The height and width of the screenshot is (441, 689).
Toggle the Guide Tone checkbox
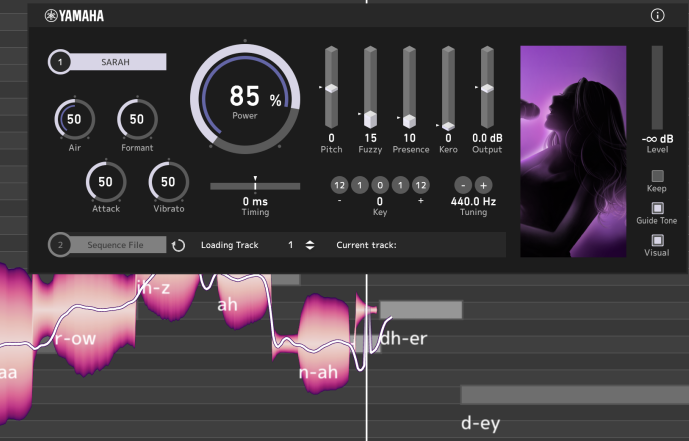[x=657, y=208]
